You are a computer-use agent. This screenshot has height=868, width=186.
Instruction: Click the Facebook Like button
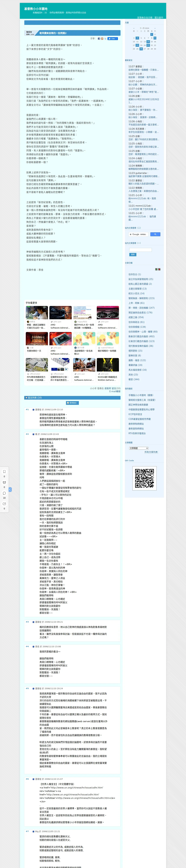113,38
